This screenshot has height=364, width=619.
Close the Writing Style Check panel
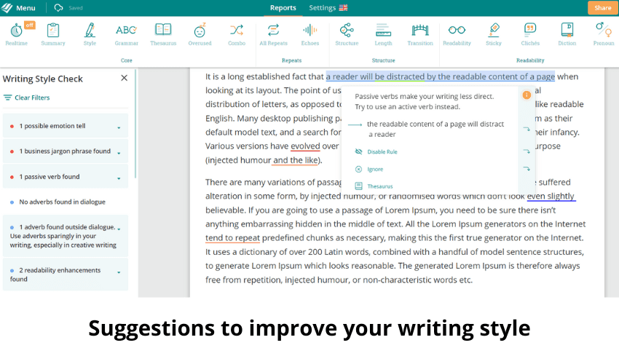click(124, 78)
